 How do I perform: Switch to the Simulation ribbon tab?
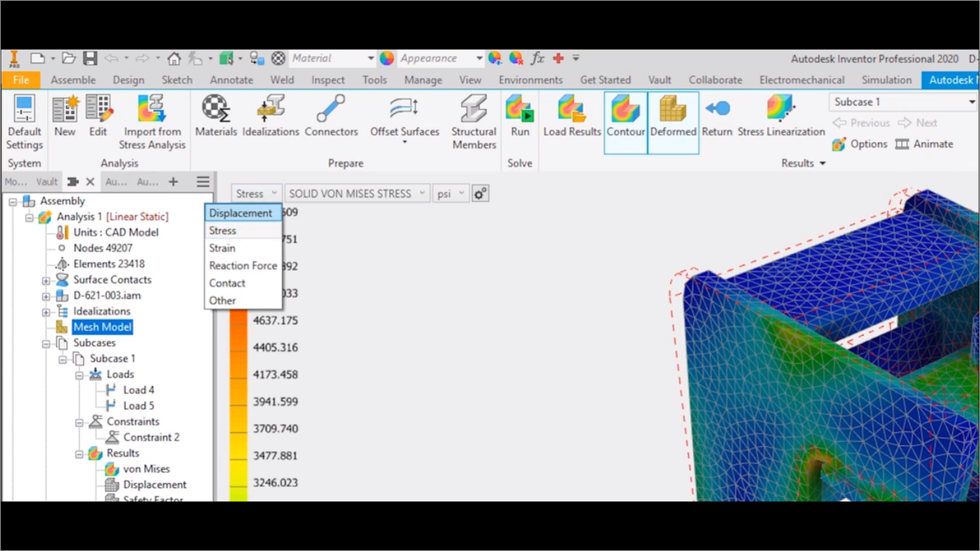click(887, 80)
